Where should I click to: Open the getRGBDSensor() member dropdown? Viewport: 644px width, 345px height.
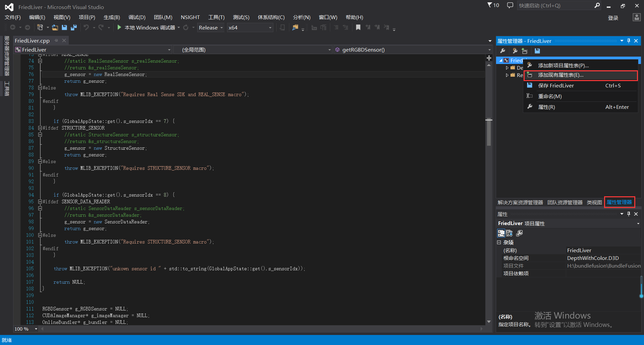(413, 50)
